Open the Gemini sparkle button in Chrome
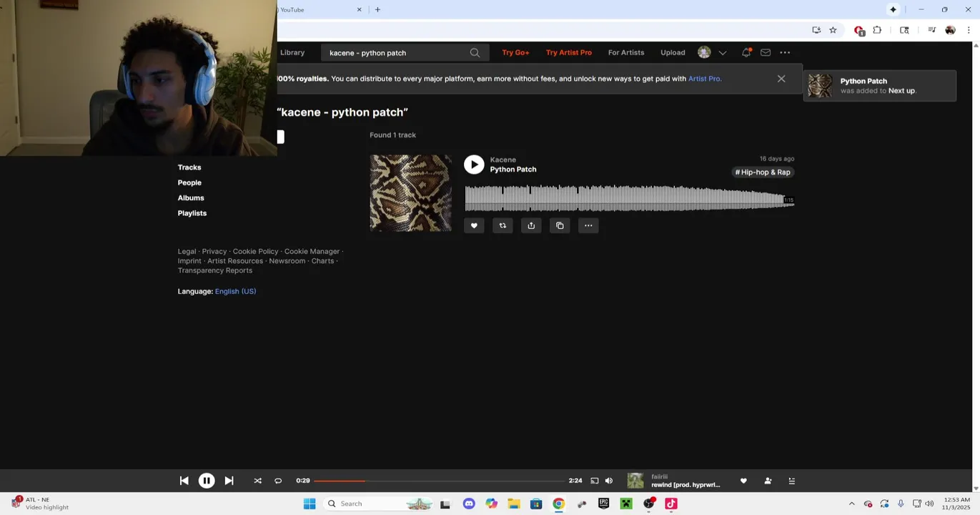The height and width of the screenshot is (515, 980). (893, 9)
